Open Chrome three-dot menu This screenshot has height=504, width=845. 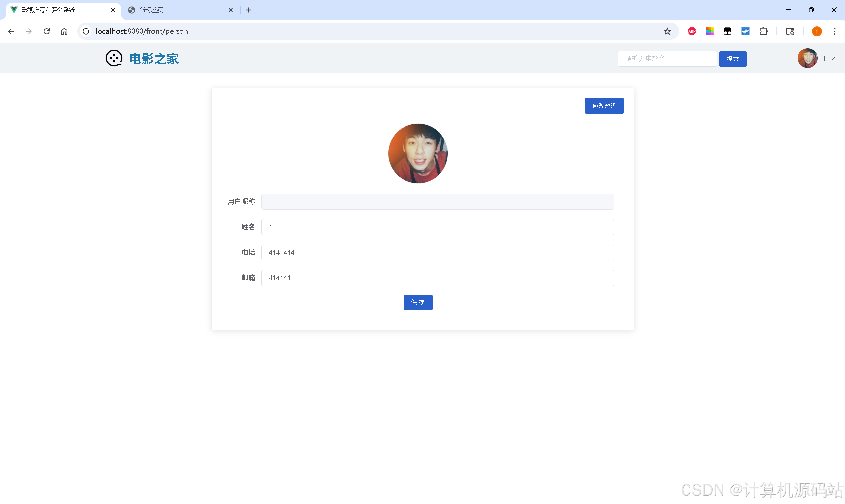(x=834, y=31)
